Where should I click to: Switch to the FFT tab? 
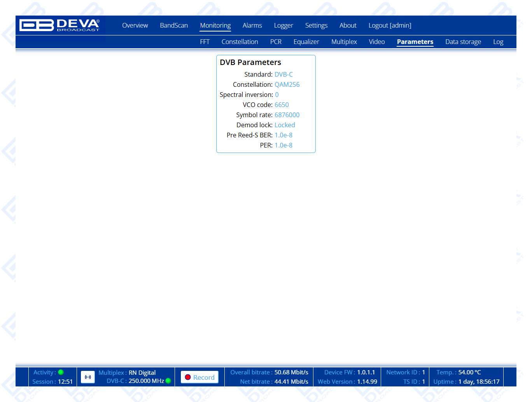tap(205, 42)
